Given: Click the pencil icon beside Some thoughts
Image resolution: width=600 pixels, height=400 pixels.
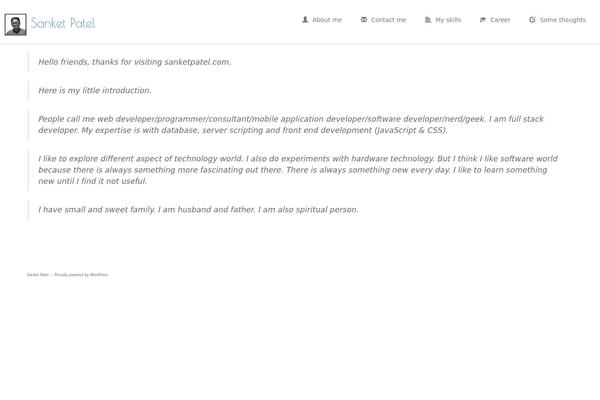Looking at the screenshot, I should (532, 20).
